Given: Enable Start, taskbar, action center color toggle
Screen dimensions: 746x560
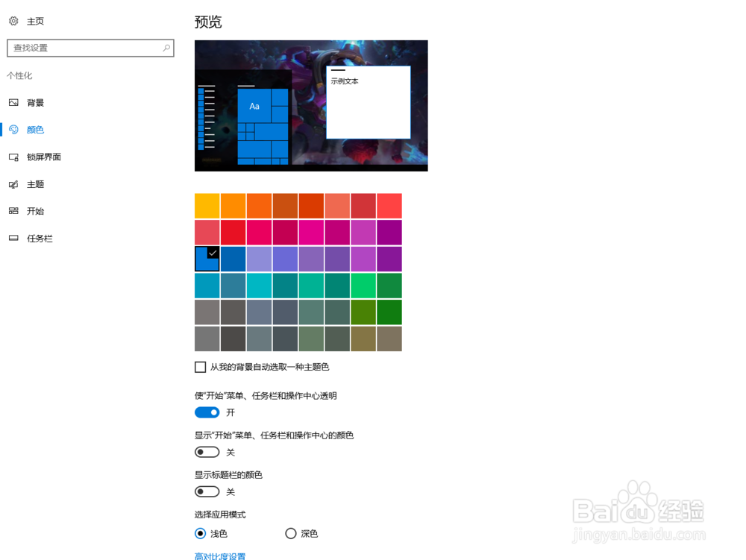Looking at the screenshot, I should (x=207, y=452).
